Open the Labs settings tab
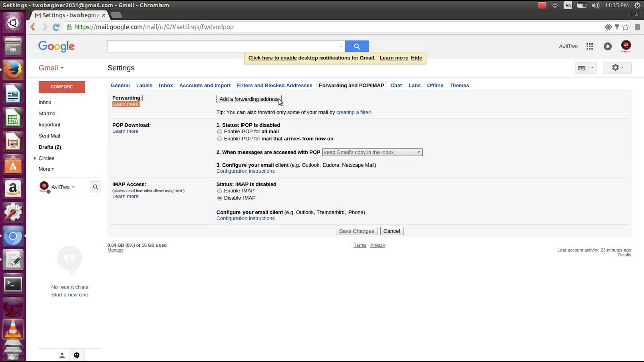Image resolution: width=644 pixels, height=362 pixels. (x=415, y=85)
